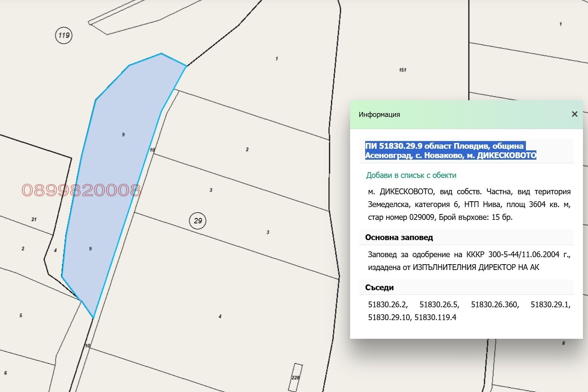Click the 'Основна заповед' section header
Viewport: 588px width, 392px height.
tap(399, 237)
